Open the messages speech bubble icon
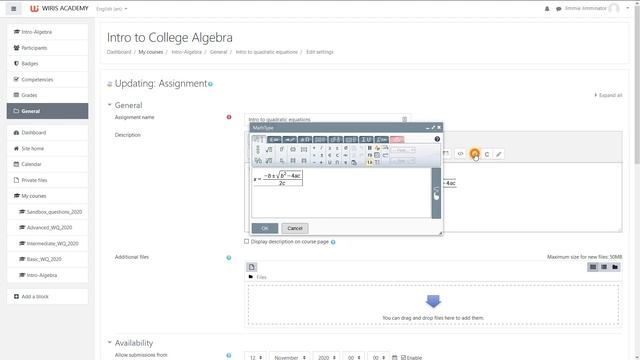 [558, 9]
